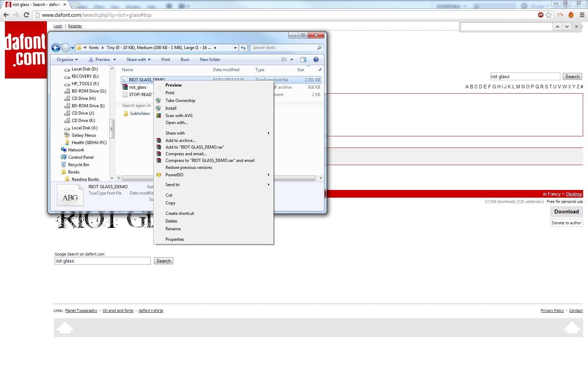The image size is (588, 368).
Task: Click Explorer back navigation arrow
Action: [x=56, y=48]
